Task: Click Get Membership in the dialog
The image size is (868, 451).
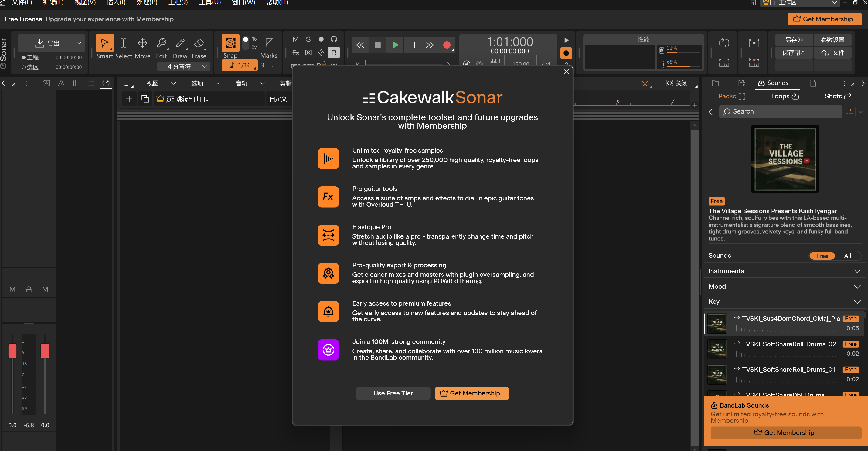Action: [x=471, y=393]
